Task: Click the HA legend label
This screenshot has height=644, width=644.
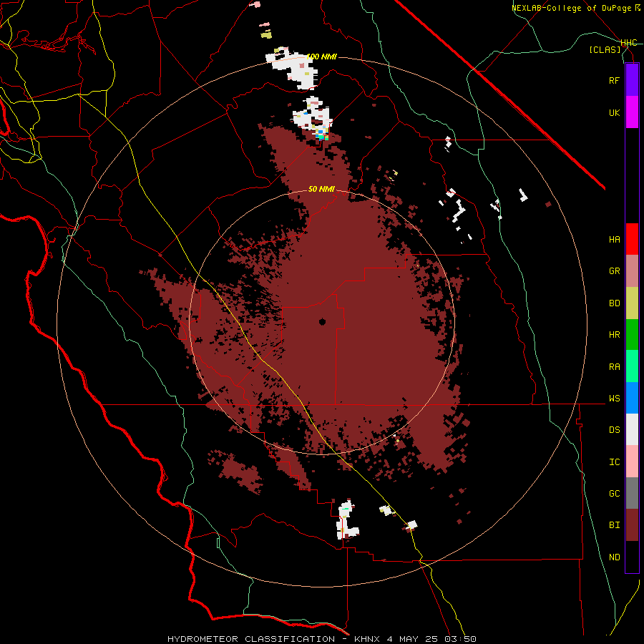Action: [614, 240]
